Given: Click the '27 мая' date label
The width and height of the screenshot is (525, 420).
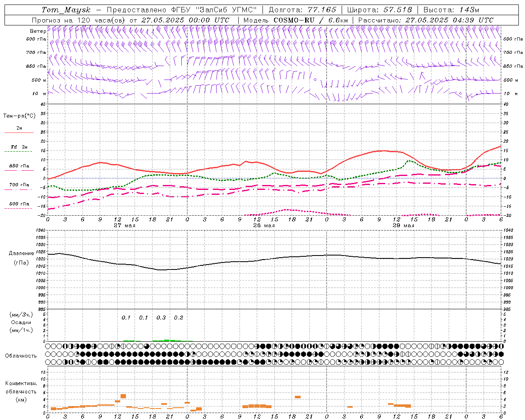Looking at the screenshot, I should 124,226.
